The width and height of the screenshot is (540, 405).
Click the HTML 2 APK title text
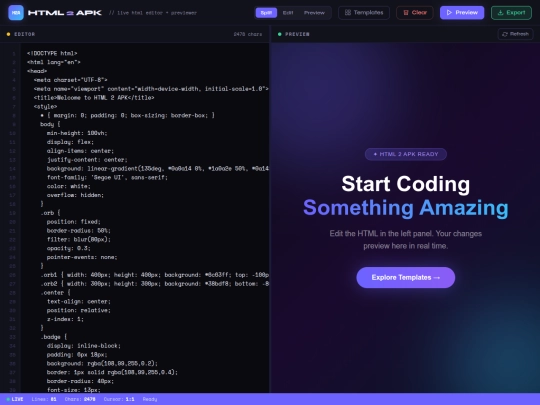(x=65, y=13)
